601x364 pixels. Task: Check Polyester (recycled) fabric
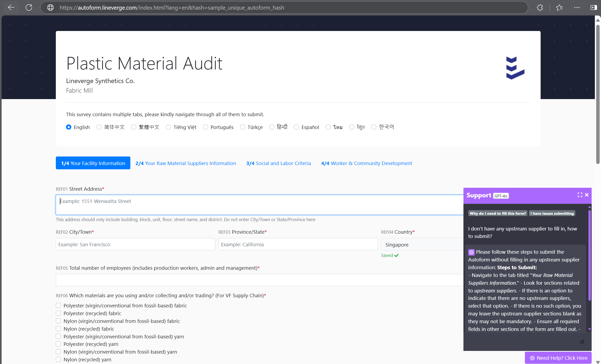58,313
